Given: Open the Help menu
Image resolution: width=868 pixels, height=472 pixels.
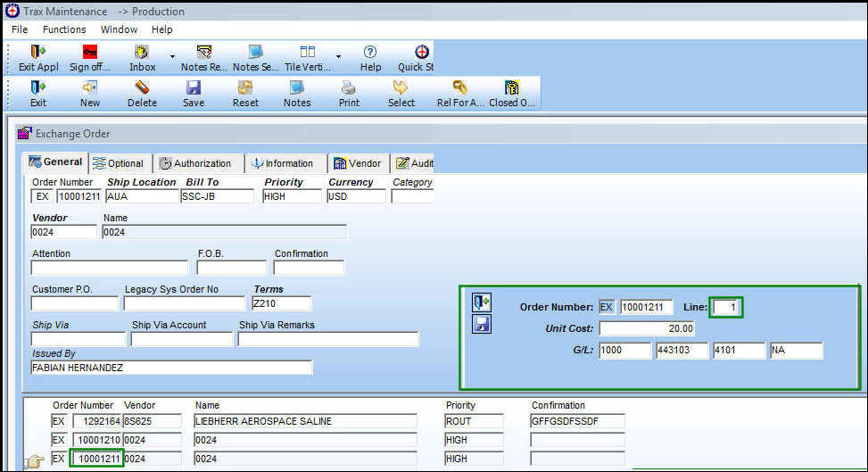Looking at the screenshot, I should pos(162,29).
